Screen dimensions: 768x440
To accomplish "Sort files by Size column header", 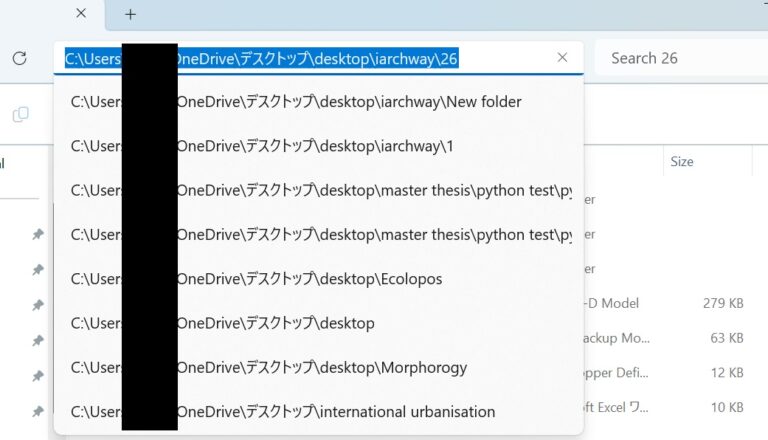I will 682,161.
